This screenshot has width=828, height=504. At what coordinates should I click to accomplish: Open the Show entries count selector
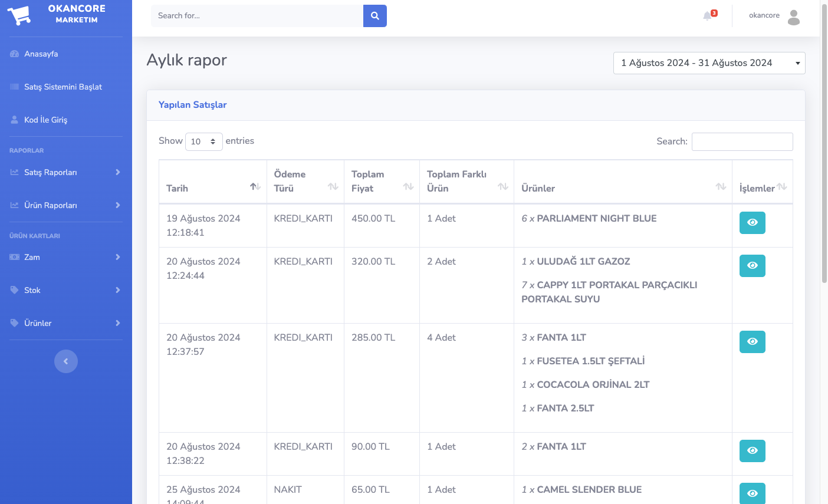click(204, 141)
